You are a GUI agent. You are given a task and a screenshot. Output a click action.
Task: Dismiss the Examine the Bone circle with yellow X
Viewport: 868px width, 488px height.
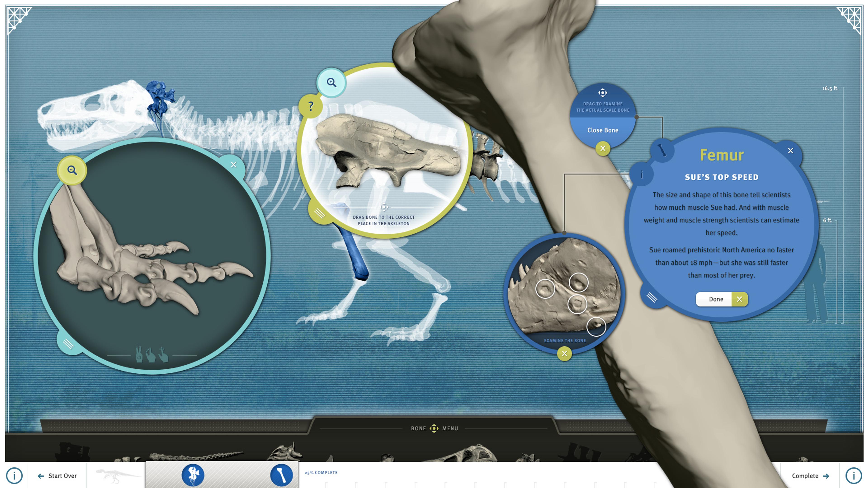(564, 354)
